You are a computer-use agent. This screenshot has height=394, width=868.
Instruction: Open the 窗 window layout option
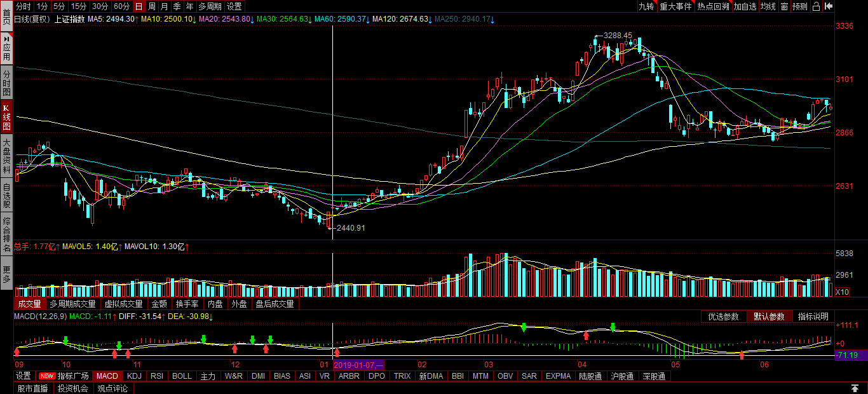pos(785,6)
